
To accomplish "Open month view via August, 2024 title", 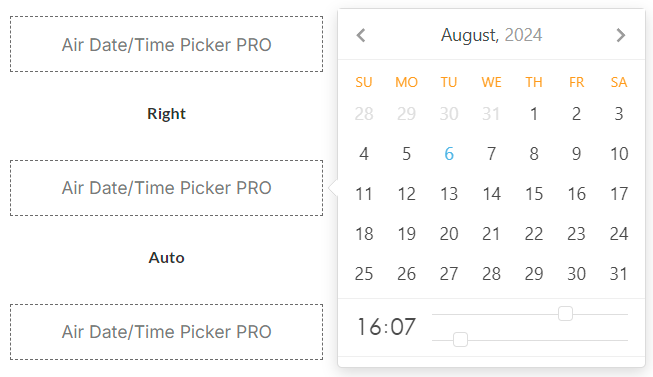I will (x=491, y=35).
